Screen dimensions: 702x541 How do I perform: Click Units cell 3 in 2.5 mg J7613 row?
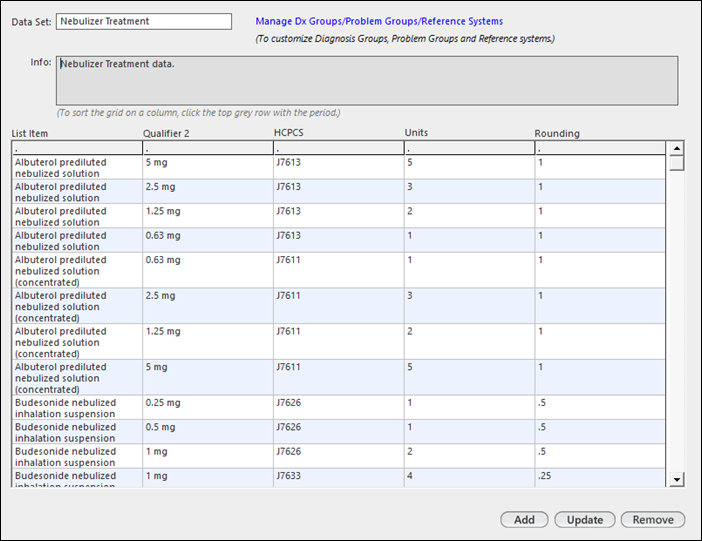[469, 192]
